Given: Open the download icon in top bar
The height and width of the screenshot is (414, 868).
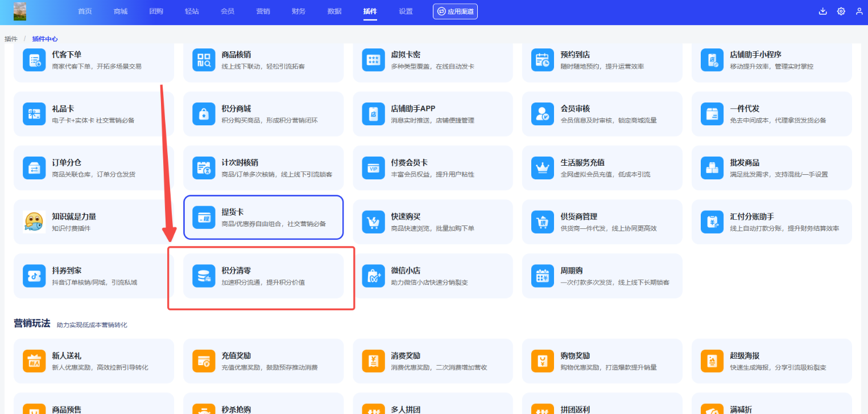Looking at the screenshot, I should pyautogui.click(x=822, y=11).
